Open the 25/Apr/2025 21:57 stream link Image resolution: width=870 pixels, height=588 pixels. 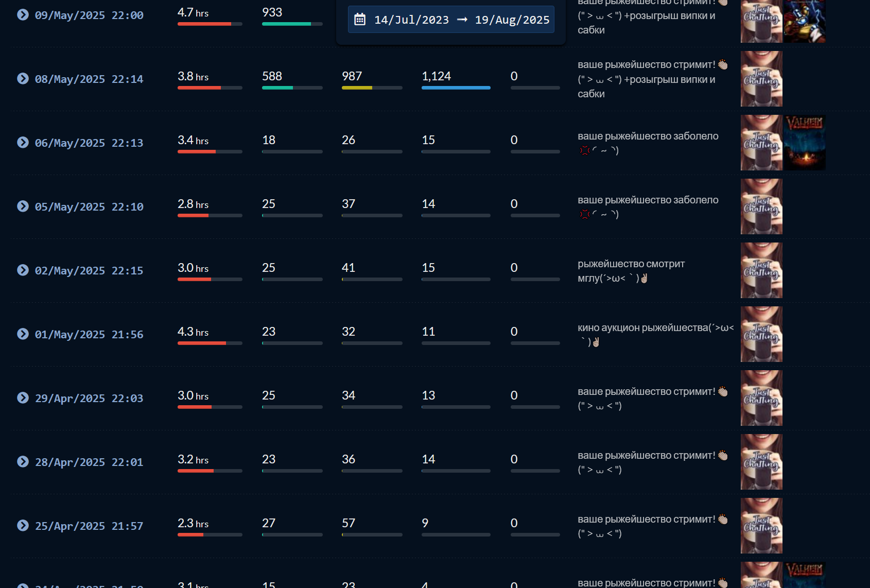pyautogui.click(x=89, y=526)
